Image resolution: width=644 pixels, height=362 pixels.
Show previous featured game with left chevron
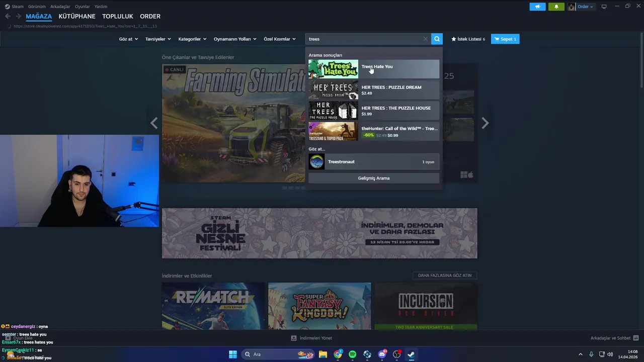click(154, 123)
